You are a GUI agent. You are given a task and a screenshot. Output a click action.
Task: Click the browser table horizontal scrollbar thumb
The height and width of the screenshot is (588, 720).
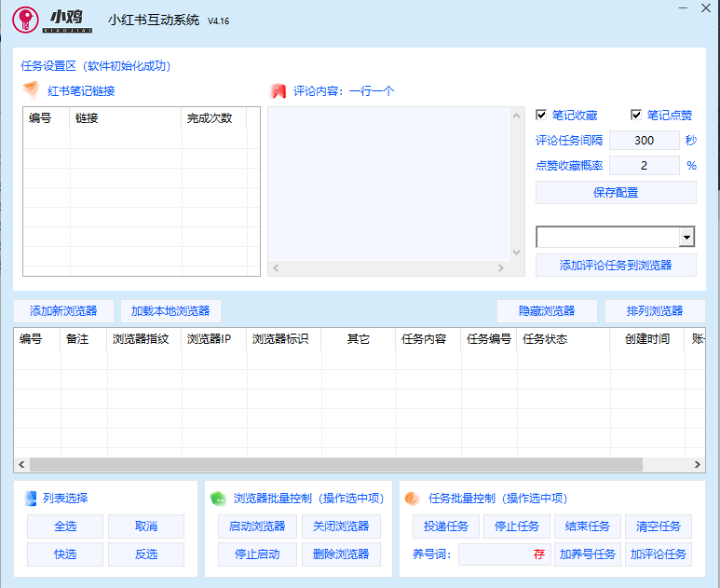[x=336, y=464]
